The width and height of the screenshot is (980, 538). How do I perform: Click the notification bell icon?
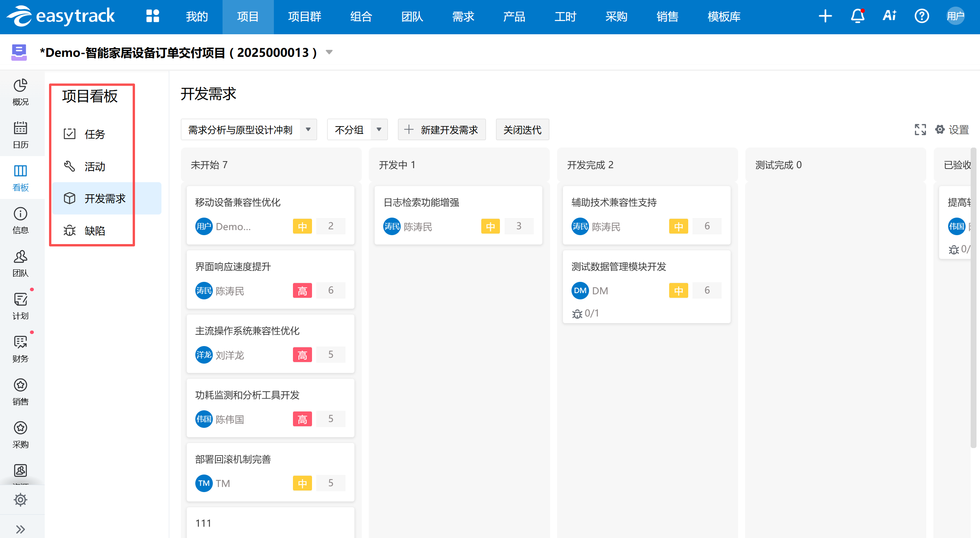857,16
